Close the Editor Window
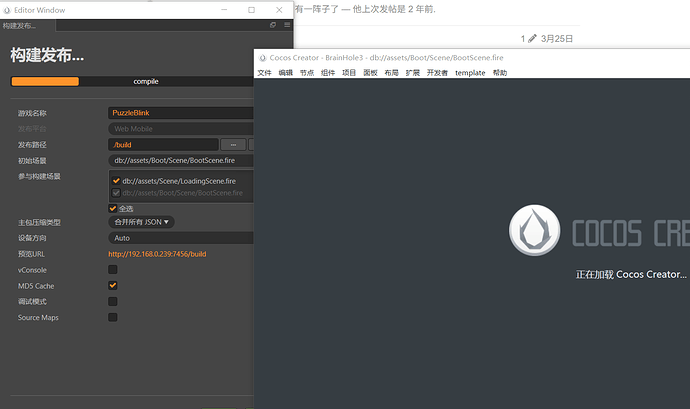 tap(279, 10)
